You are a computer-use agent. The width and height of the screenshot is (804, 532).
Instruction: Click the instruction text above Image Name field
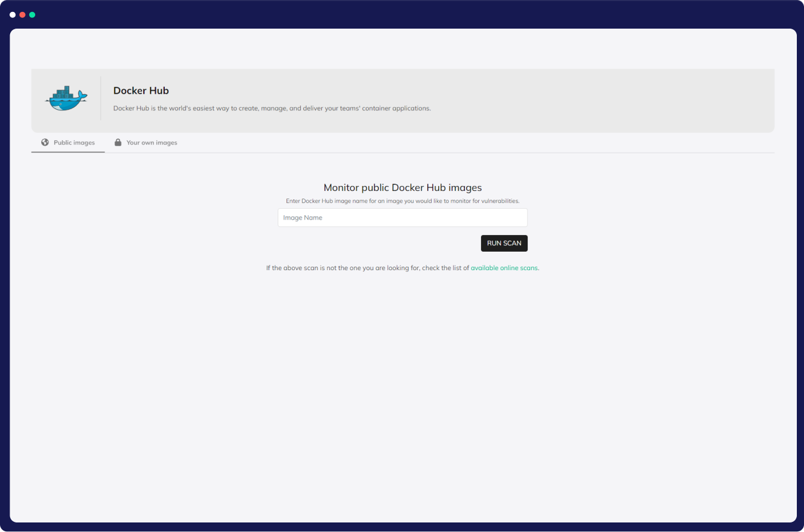click(x=402, y=201)
